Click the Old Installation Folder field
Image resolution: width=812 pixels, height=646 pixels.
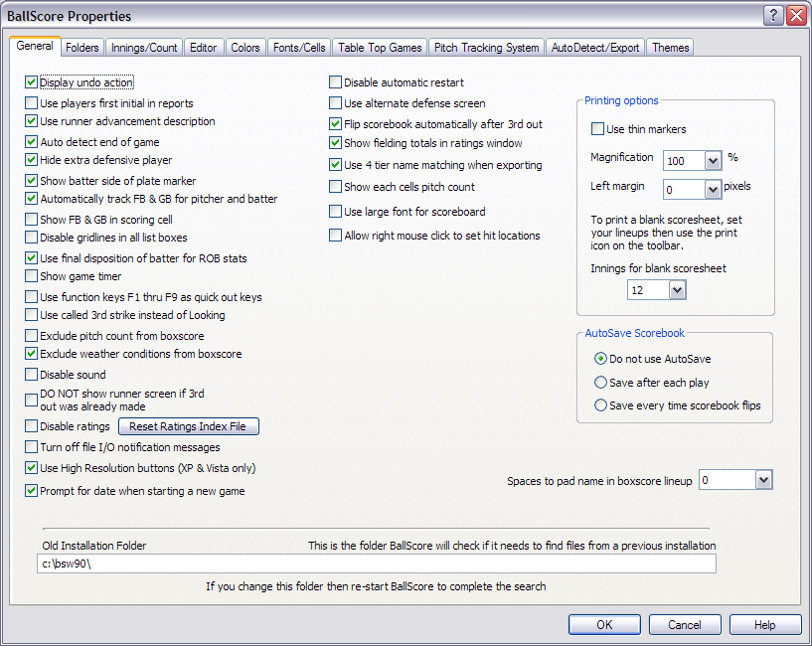pyautogui.click(x=377, y=564)
